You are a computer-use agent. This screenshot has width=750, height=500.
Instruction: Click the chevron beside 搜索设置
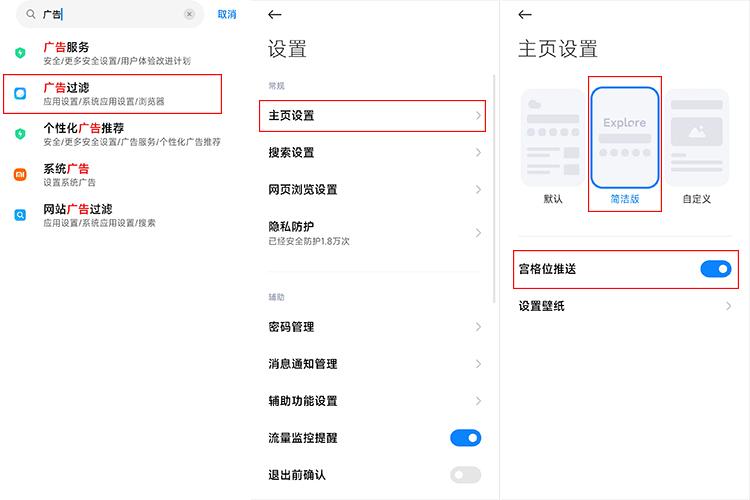tap(478, 153)
